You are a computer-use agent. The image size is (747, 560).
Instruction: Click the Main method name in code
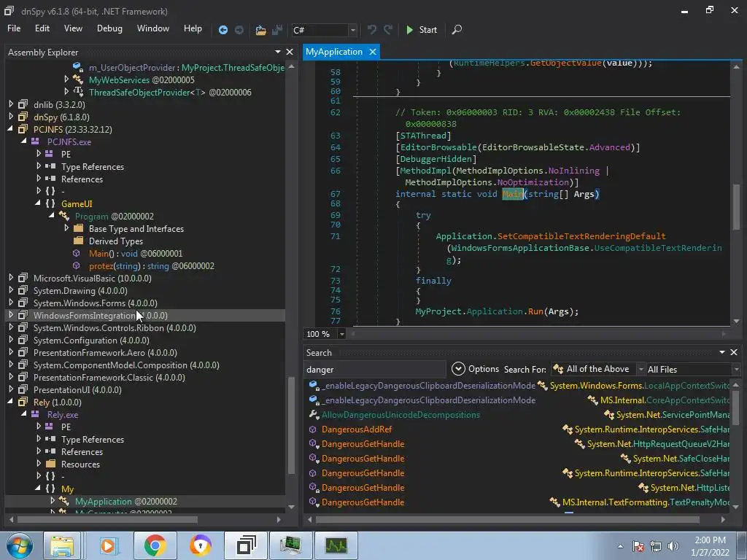513,194
